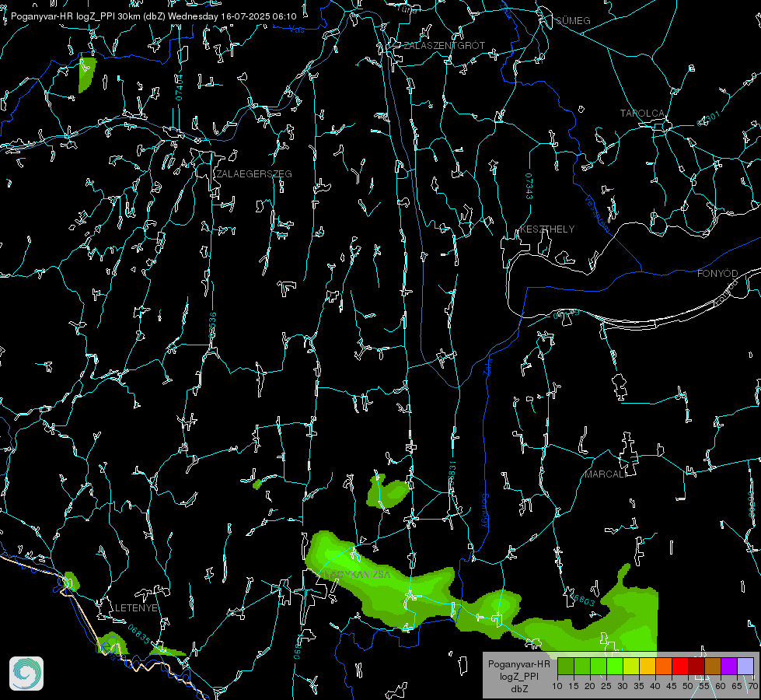Click the 06803 road number label
Viewport: 761px width, 700px height.
coord(581,599)
